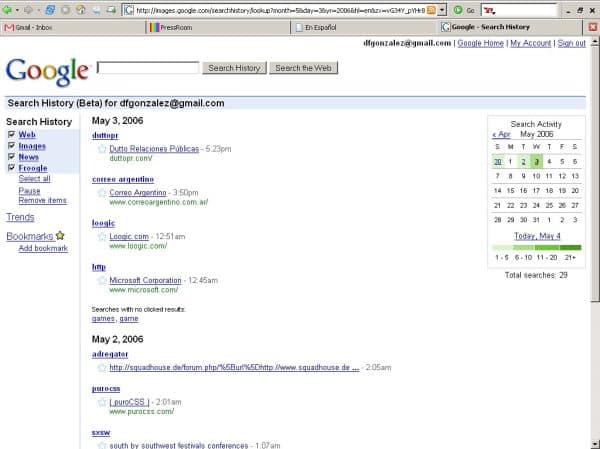Star the Dutto Relaciones Públicas result
Image resolution: width=600 pixels, height=449 pixels.
(102, 149)
